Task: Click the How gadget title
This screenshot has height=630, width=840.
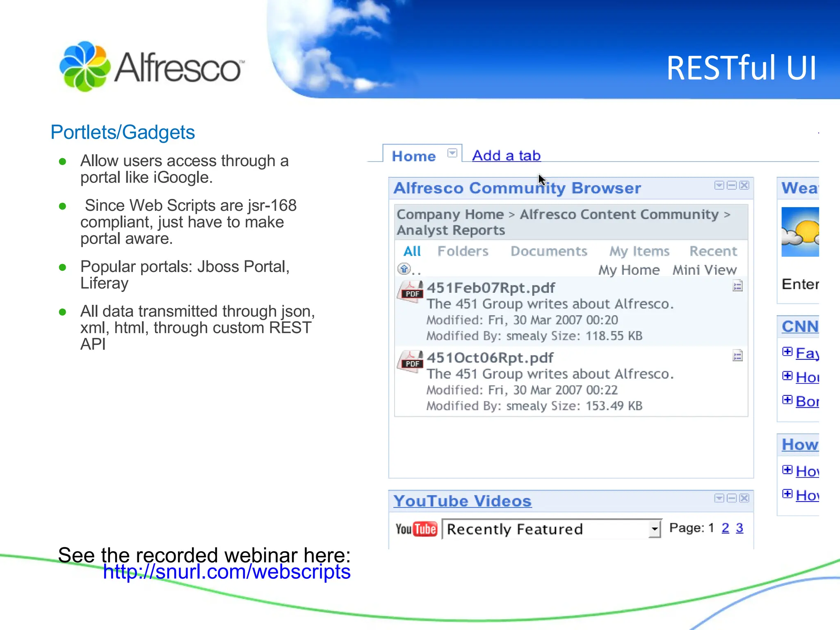Action: pos(800,445)
